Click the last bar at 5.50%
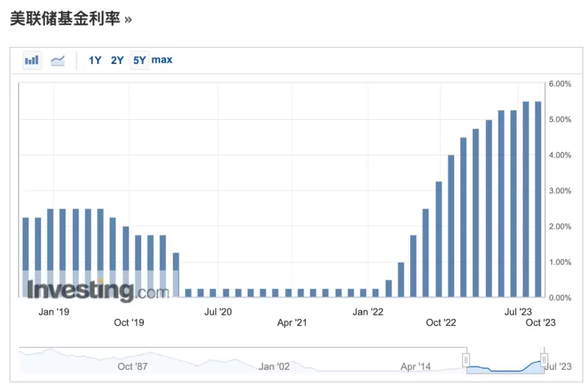 pyautogui.click(x=538, y=199)
